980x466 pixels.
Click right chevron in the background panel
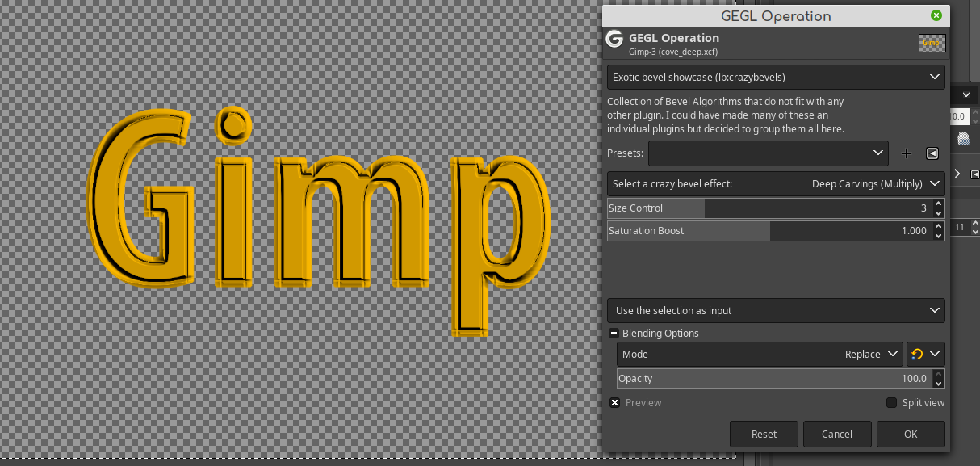(x=957, y=174)
